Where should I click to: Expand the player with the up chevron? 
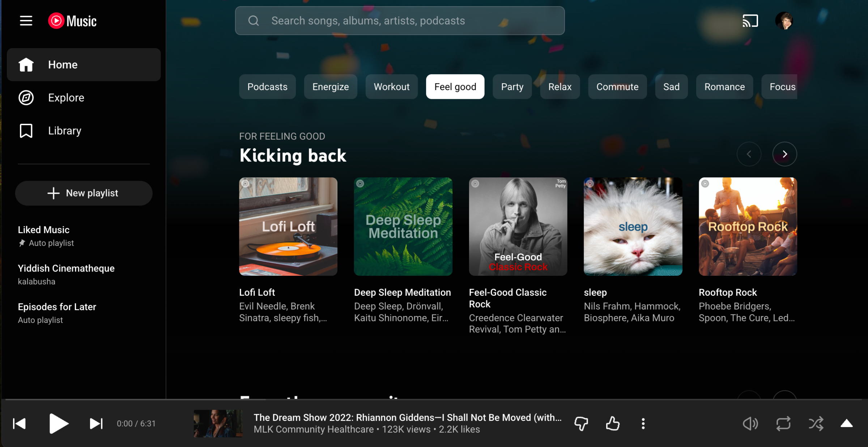847,423
